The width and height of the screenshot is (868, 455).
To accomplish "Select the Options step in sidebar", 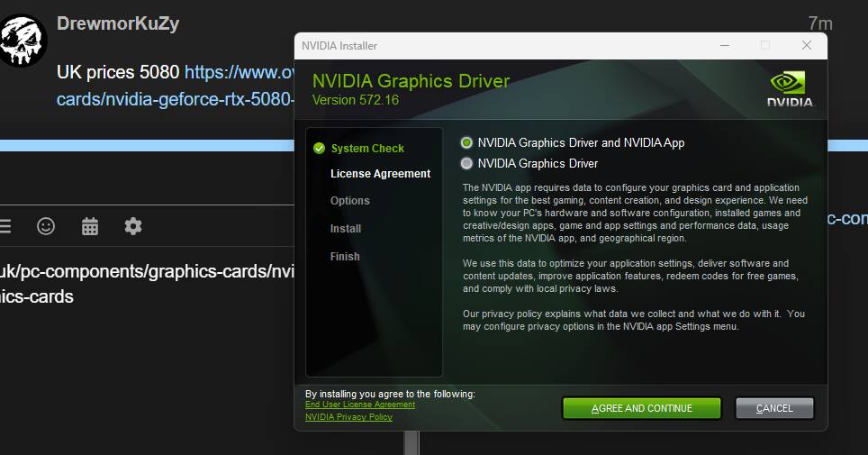I will [350, 201].
